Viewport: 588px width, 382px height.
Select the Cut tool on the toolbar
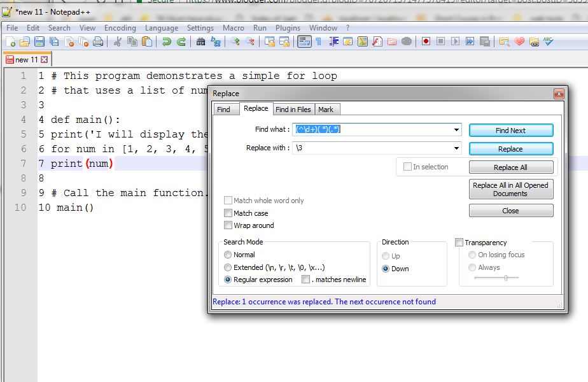(x=119, y=41)
